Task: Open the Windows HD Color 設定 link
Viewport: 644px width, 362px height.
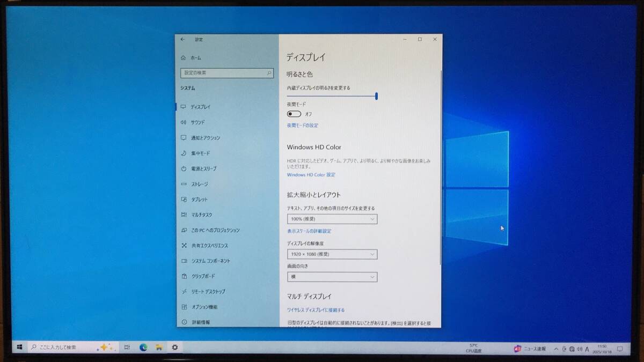Action: 311,175
